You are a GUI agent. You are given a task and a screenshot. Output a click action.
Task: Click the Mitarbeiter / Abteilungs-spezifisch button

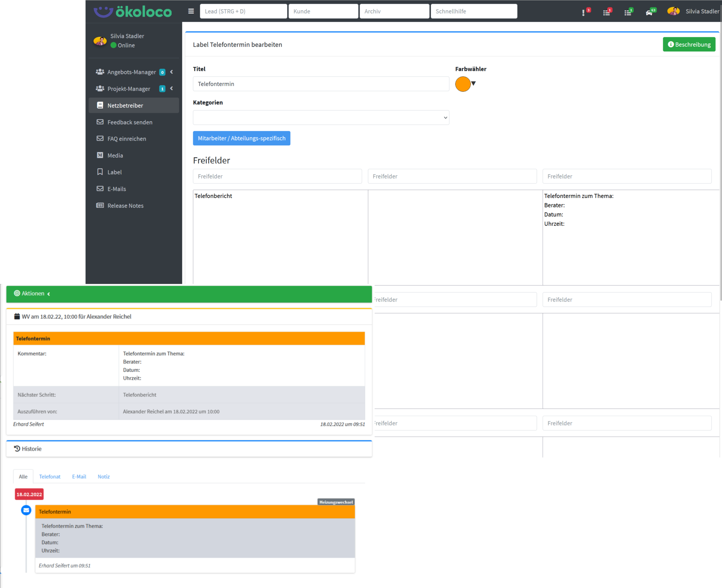click(241, 138)
